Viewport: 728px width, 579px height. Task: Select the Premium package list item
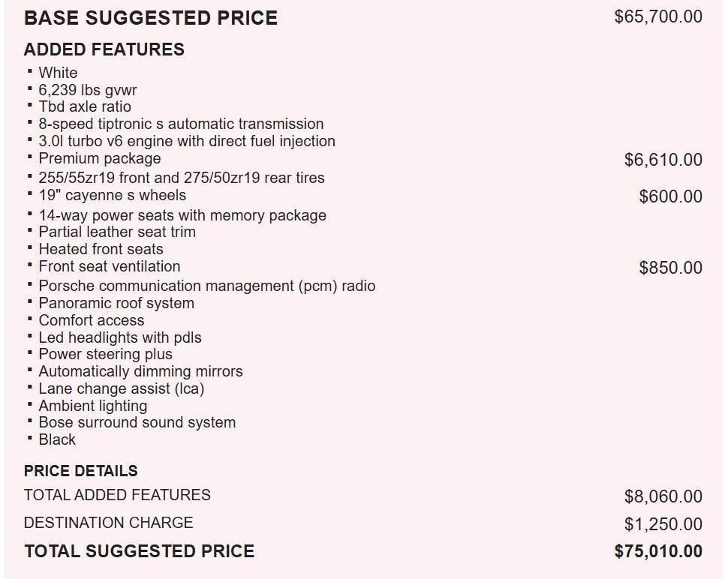100,158
